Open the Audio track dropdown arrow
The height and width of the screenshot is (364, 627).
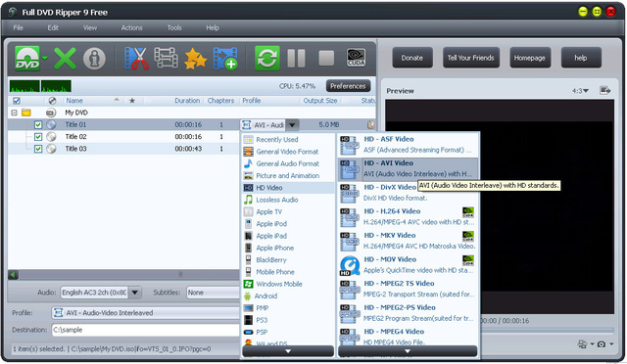135,293
